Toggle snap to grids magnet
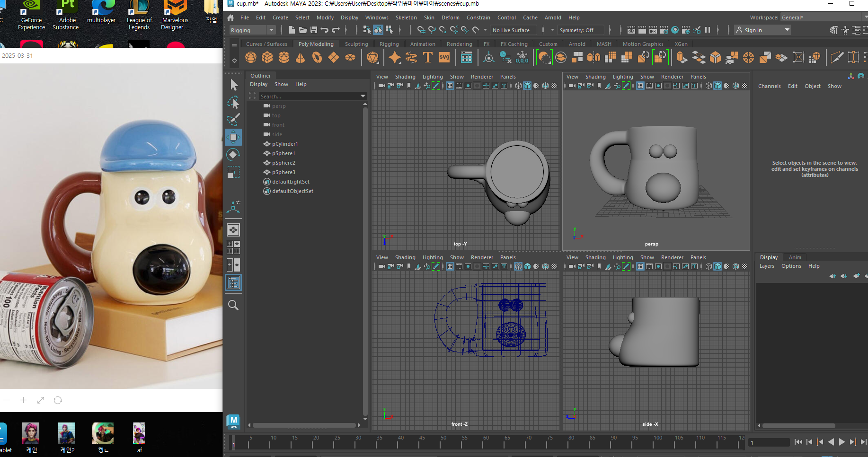868x457 pixels. click(x=421, y=30)
